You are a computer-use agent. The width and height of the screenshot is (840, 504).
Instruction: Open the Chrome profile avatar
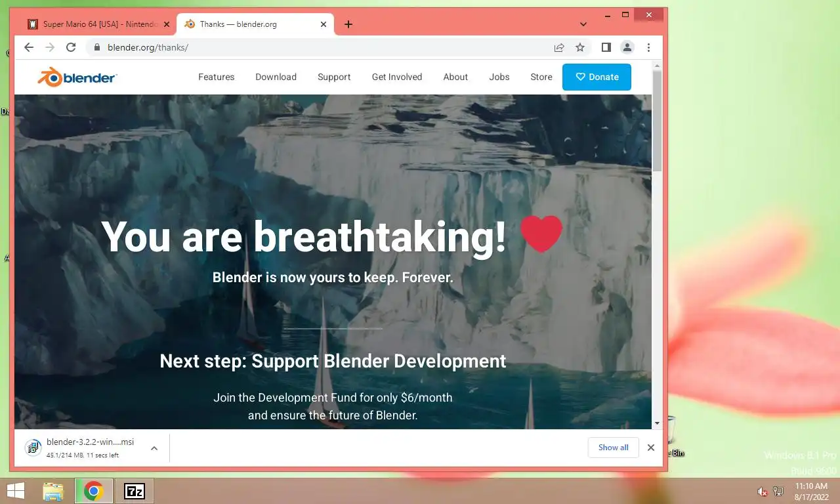click(x=627, y=47)
